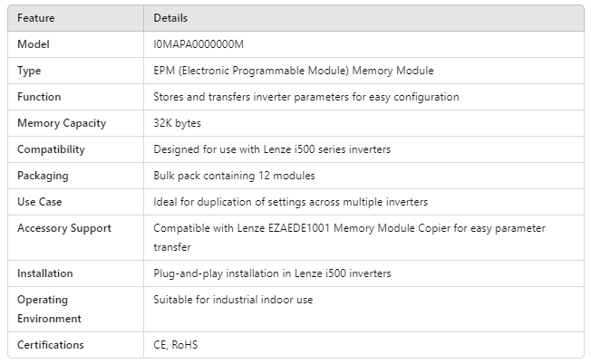Select the Memory Capacity label cell
591x364 pixels.
pos(62,123)
